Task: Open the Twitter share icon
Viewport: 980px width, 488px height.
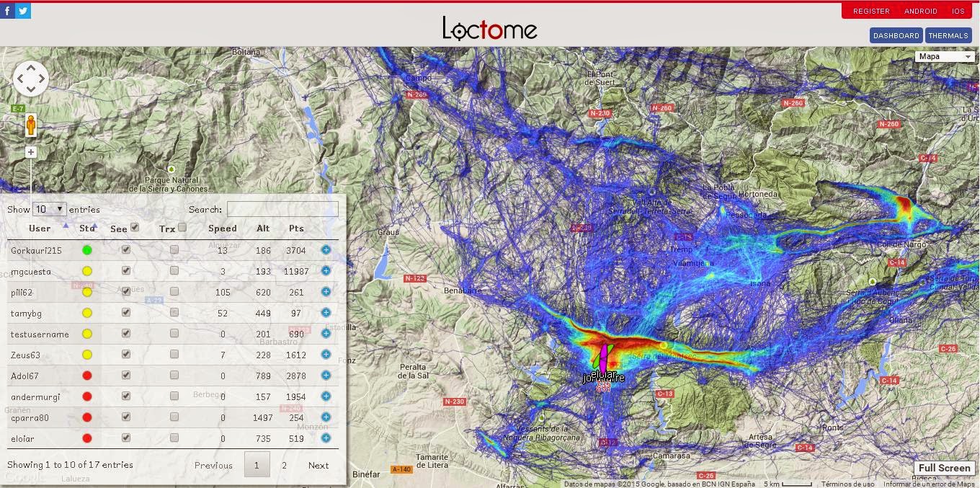Action: click(x=24, y=11)
